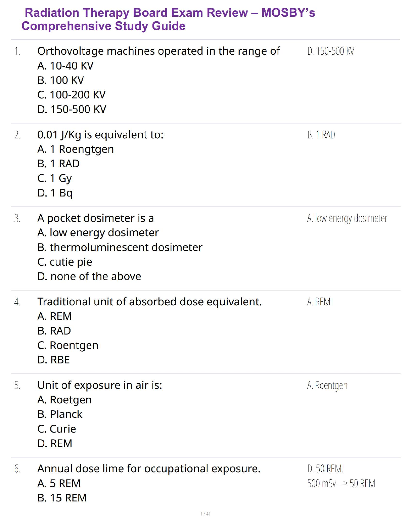Select option D. none of the above
This screenshot has height=532, width=411.
coord(89,276)
